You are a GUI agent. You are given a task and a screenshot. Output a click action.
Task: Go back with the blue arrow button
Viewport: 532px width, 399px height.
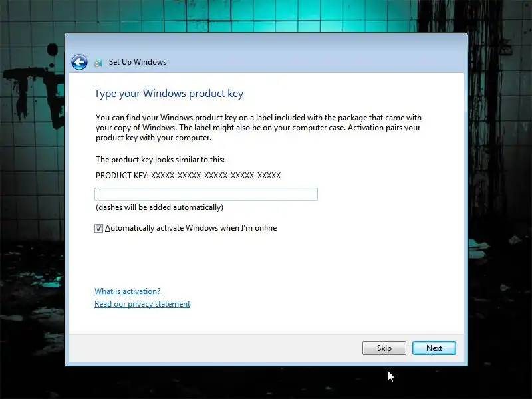tap(79, 62)
